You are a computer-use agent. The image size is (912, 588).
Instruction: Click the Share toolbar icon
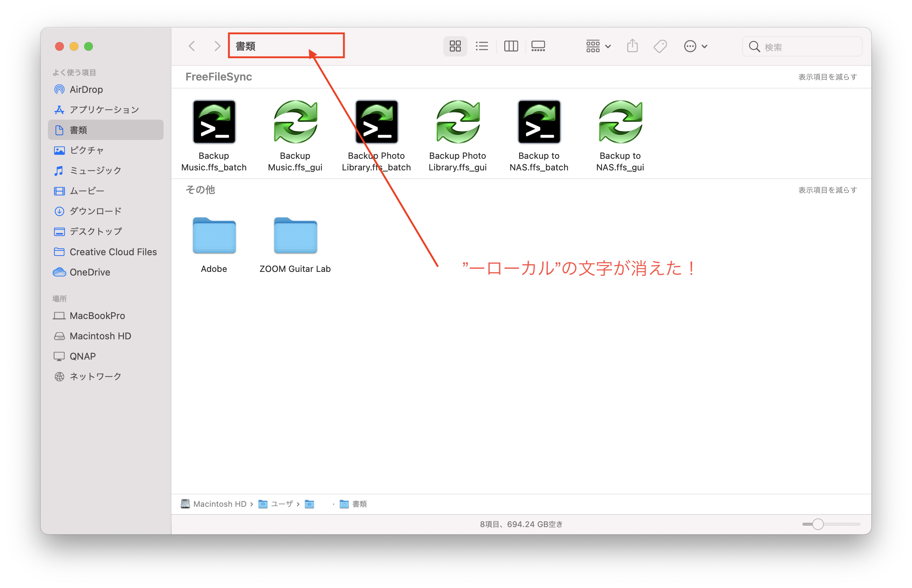click(x=632, y=46)
